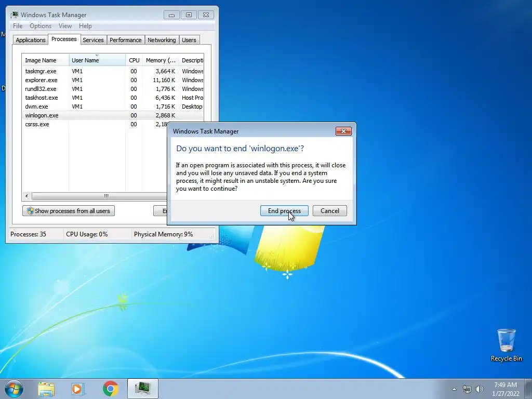Sort by Image Name column header
This screenshot has width=532, height=399.
coord(46,60)
